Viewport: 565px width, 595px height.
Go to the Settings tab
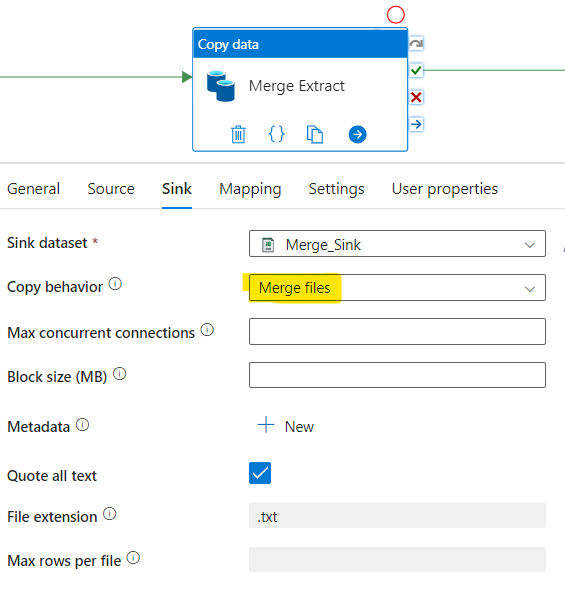336,189
